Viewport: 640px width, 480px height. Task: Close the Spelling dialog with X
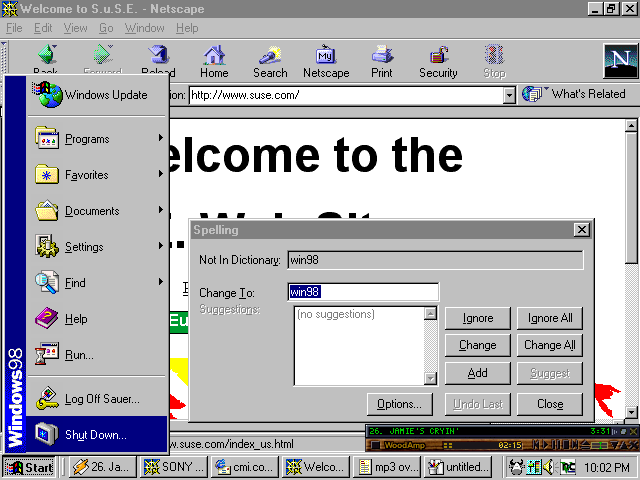582,230
